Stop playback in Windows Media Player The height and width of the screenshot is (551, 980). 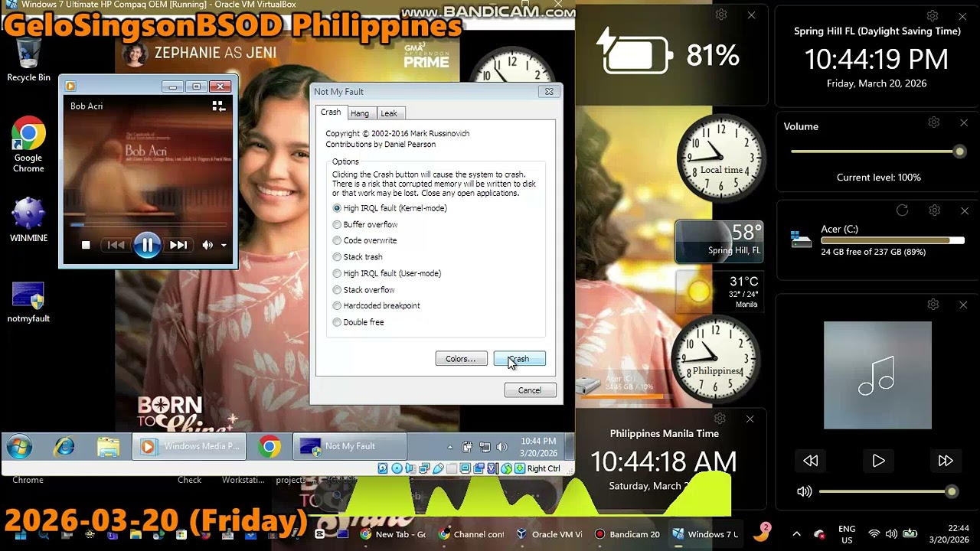click(x=86, y=245)
